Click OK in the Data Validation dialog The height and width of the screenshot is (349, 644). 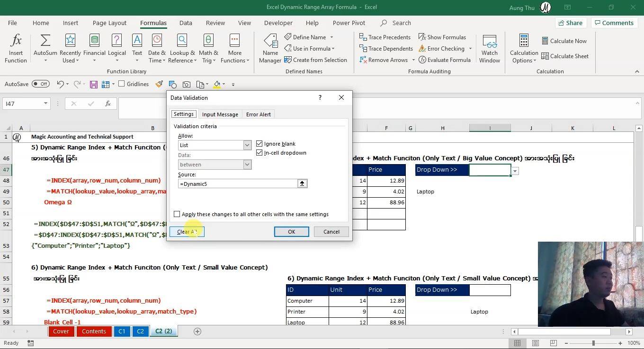tap(292, 232)
